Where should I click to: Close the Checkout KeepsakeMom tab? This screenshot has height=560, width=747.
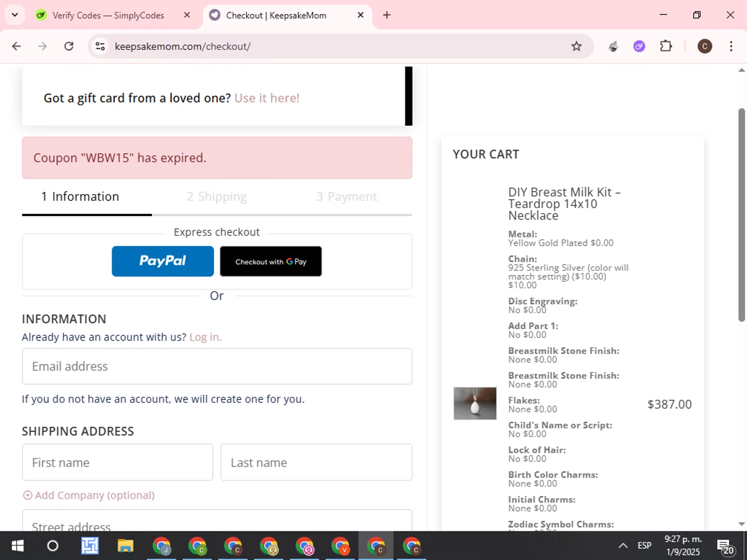pyautogui.click(x=361, y=15)
